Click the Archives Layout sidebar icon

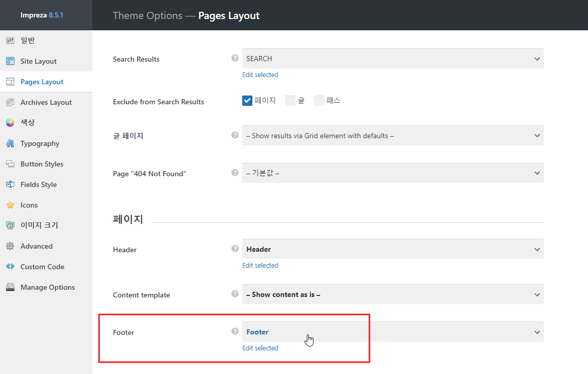click(x=10, y=102)
